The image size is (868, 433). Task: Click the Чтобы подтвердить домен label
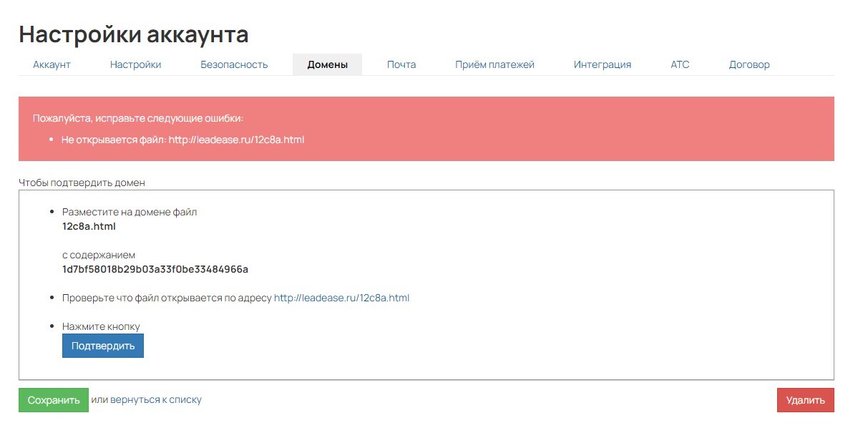[82, 183]
